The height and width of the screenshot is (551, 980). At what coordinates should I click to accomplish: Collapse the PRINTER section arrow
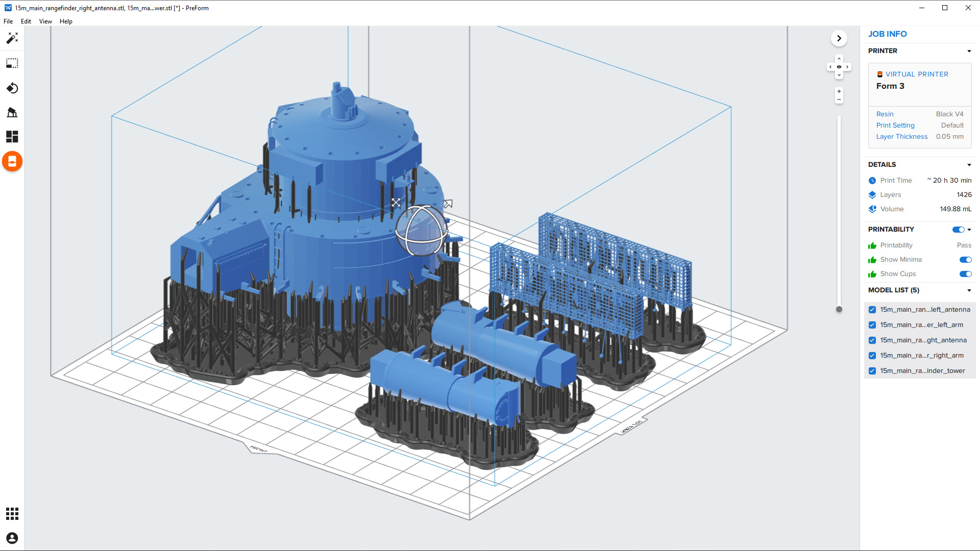(x=969, y=51)
